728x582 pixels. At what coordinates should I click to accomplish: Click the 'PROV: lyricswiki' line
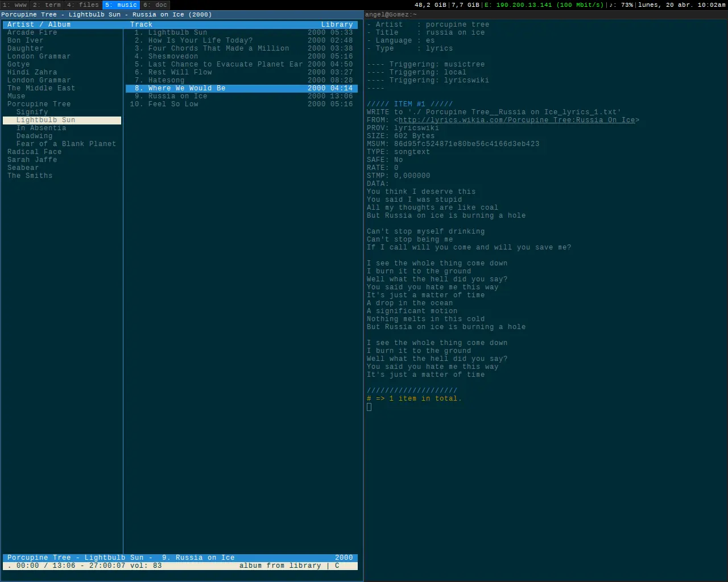403,128
